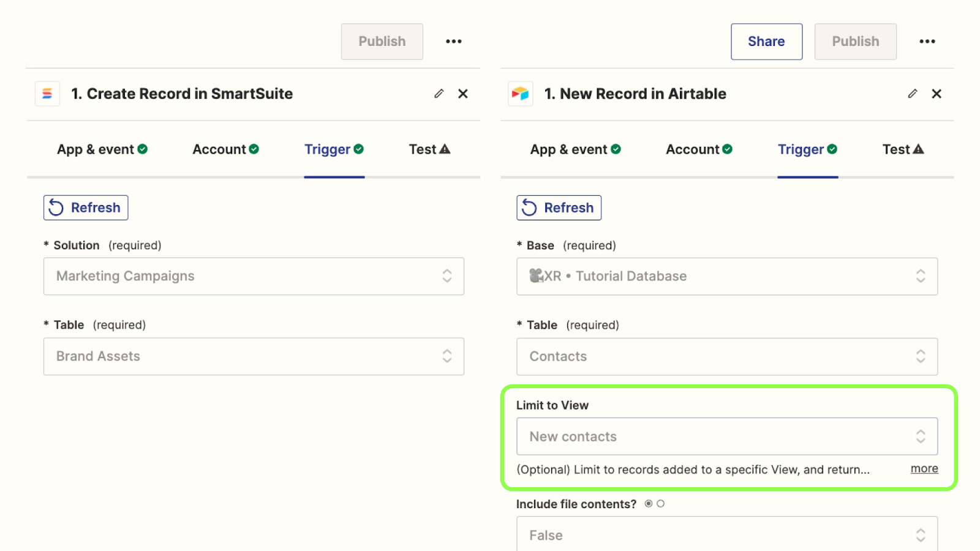Select first radio option beside Include file contents

point(649,504)
